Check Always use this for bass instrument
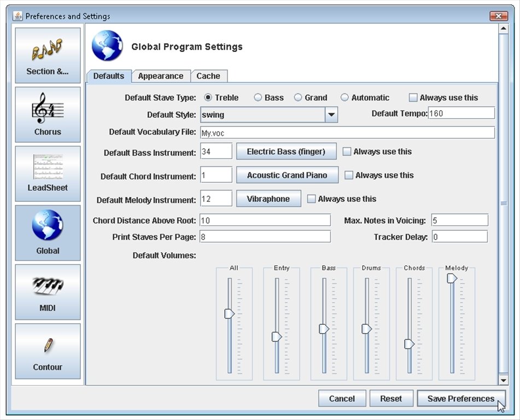 347,151
